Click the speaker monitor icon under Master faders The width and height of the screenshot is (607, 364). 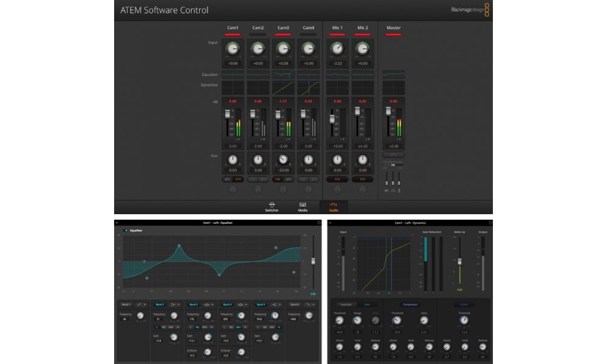387,190
